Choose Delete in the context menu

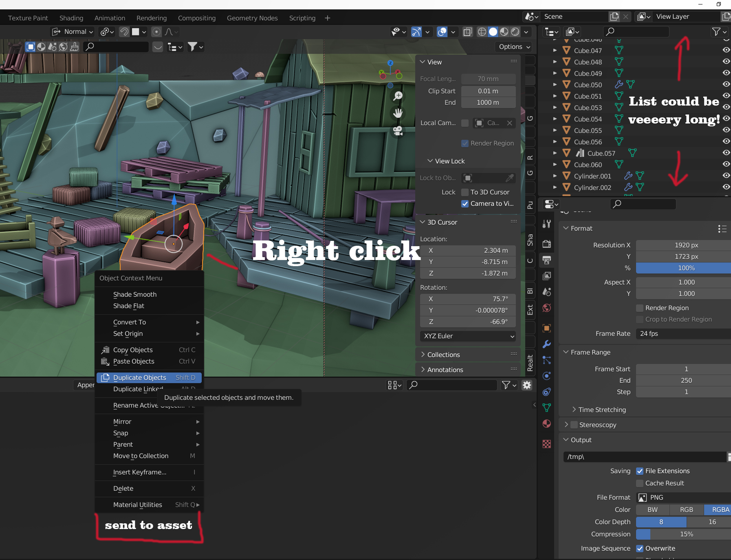click(123, 488)
